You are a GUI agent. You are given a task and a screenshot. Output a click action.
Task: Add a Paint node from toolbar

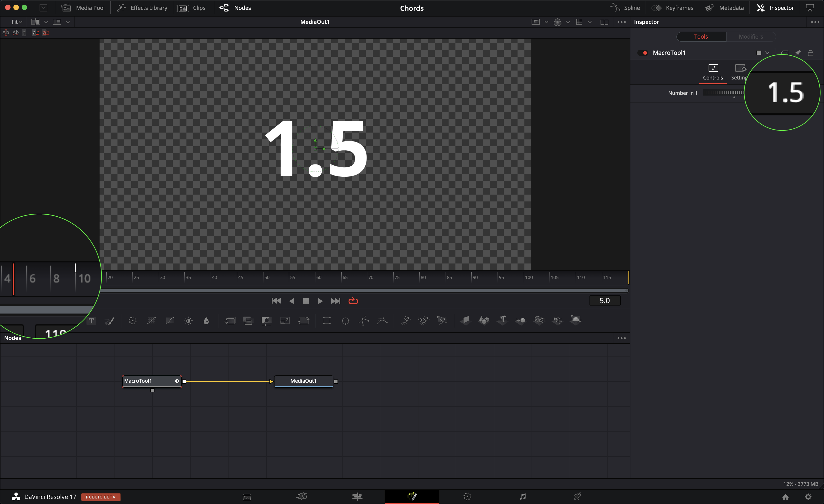pos(110,321)
